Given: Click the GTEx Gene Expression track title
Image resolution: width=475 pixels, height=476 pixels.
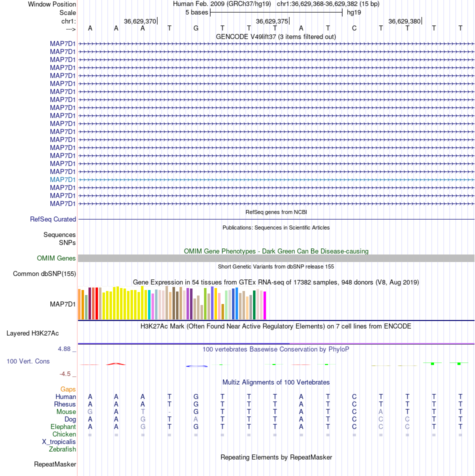Looking at the screenshot, I should coord(276,282).
